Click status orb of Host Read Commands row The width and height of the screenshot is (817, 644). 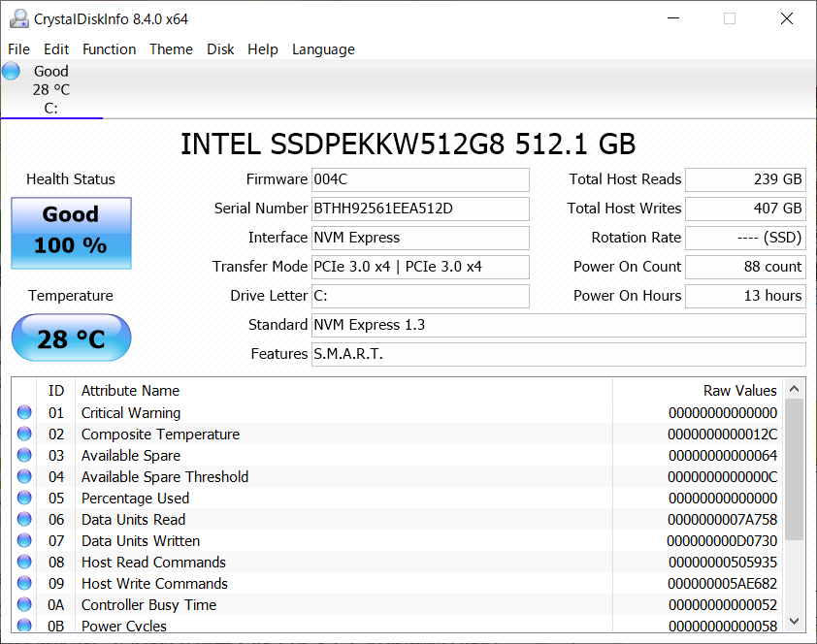tap(24, 562)
